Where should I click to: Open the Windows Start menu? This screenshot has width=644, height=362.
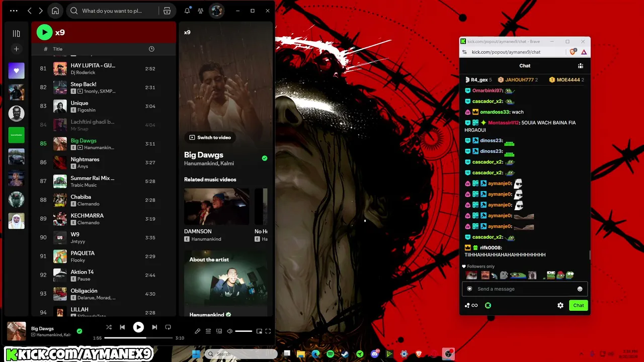click(196, 354)
